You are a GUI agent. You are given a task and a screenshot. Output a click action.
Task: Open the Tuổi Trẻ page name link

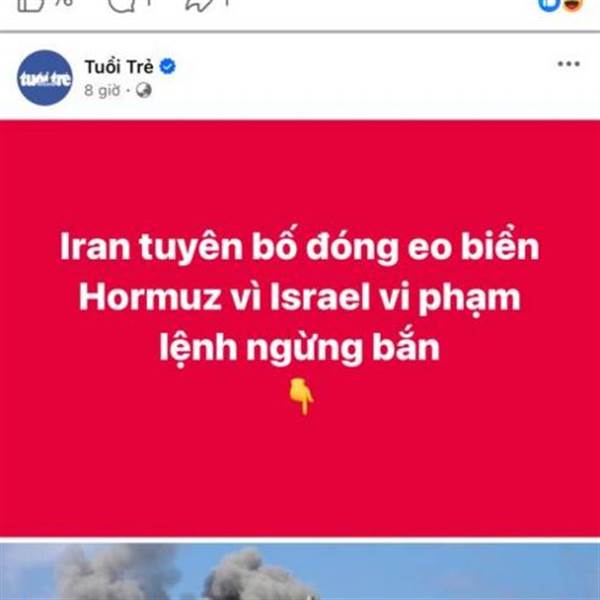click(119, 67)
